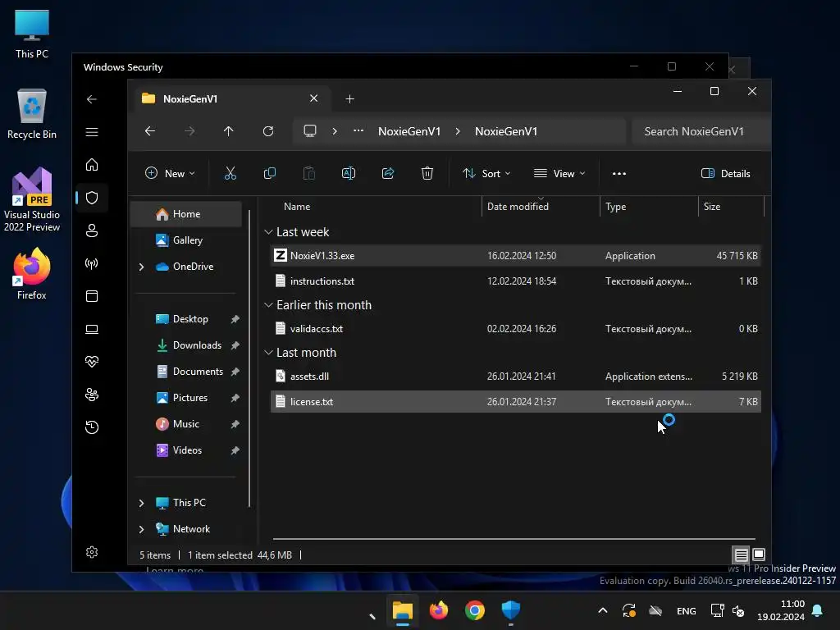Open Downloads in navigation pane

[x=188, y=345]
